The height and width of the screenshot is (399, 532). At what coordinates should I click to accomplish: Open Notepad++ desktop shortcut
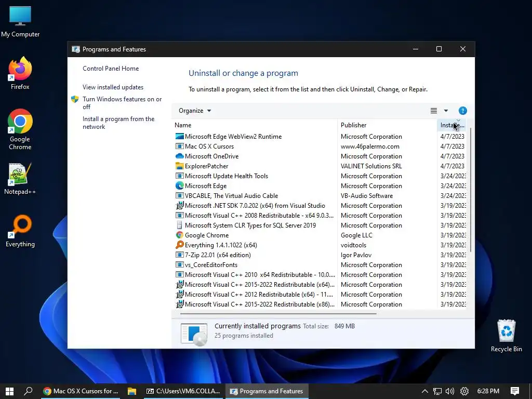(20, 179)
